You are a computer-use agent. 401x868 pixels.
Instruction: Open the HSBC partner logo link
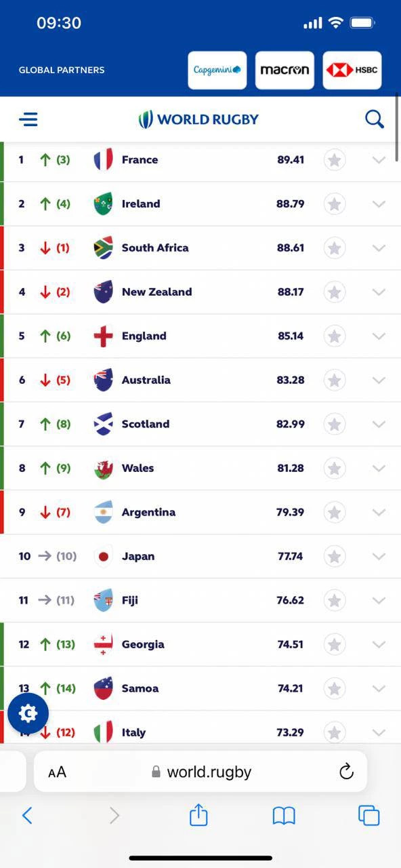coord(352,70)
